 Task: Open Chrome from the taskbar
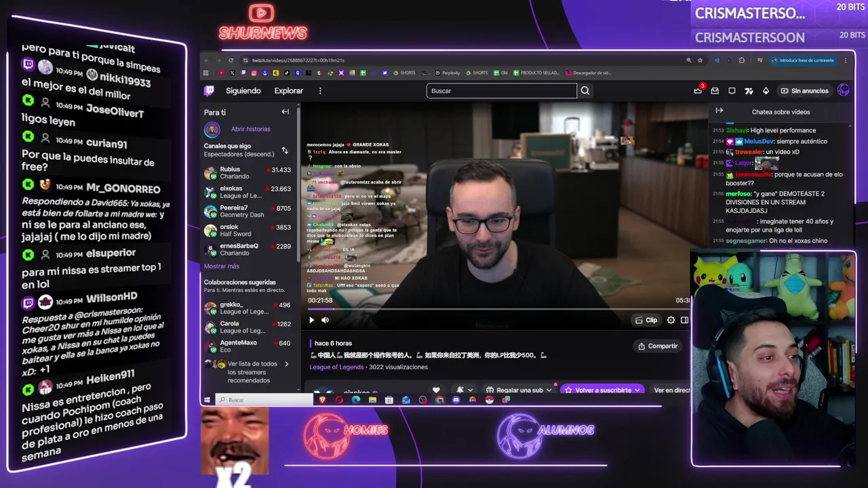point(439,400)
